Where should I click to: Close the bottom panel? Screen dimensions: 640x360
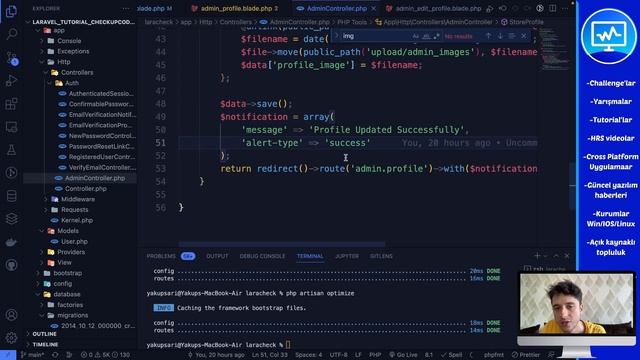pyautogui.click(x=567, y=256)
